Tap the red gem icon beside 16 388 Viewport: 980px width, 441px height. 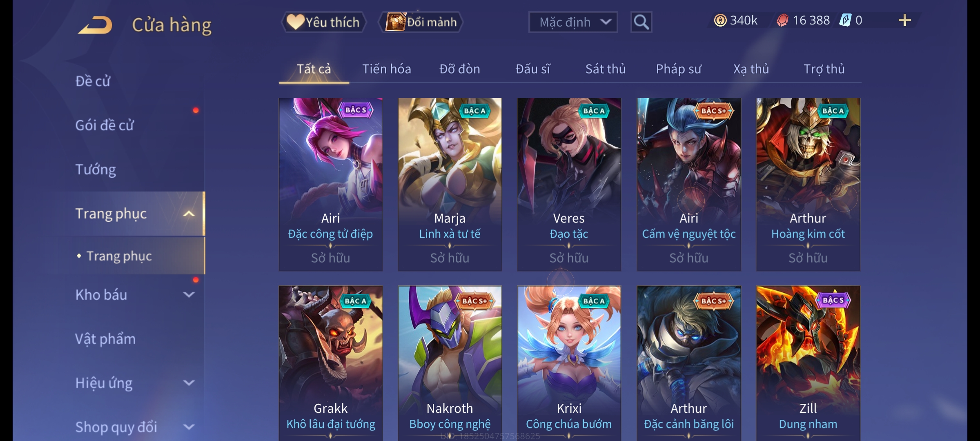click(x=782, y=20)
